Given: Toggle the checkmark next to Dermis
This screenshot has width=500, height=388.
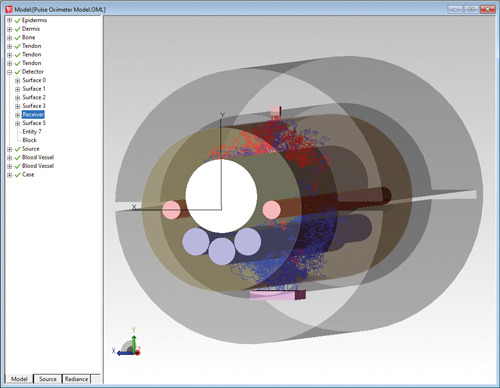Looking at the screenshot, I should point(18,29).
